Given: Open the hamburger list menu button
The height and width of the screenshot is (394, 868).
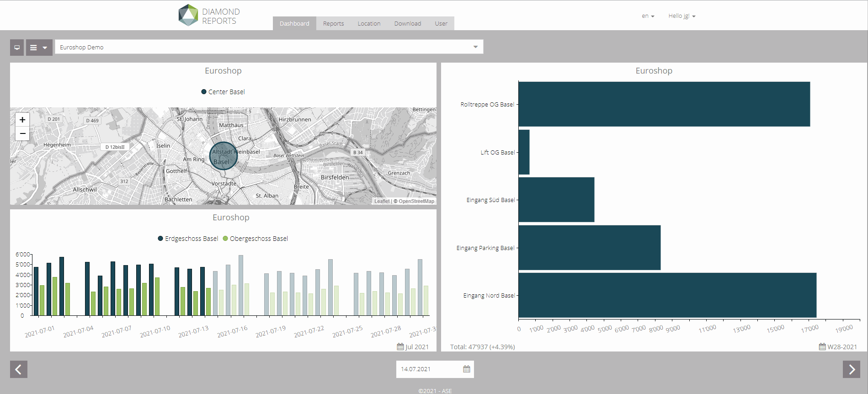Looking at the screenshot, I should 39,48.
